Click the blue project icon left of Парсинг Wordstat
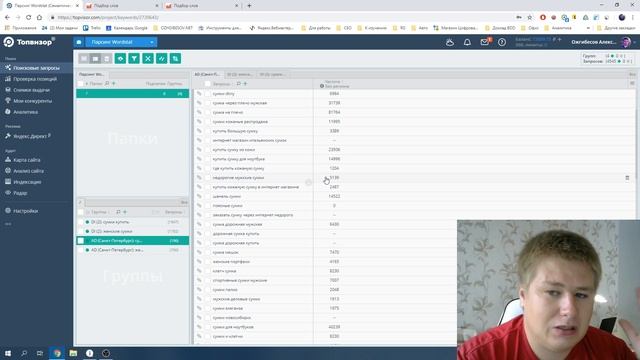Image resolution: width=640 pixels, height=360 pixels. (x=79, y=42)
